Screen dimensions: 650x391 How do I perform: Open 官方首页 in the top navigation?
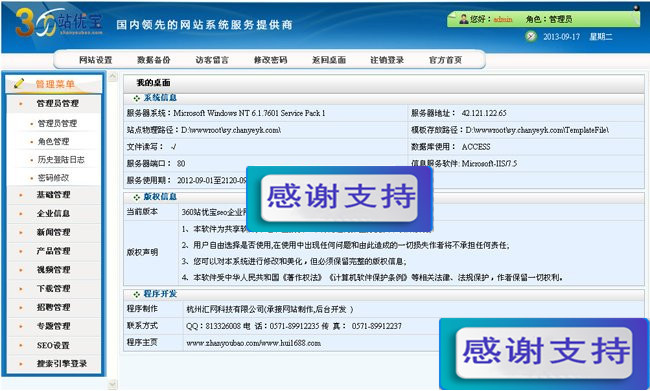click(445, 60)
